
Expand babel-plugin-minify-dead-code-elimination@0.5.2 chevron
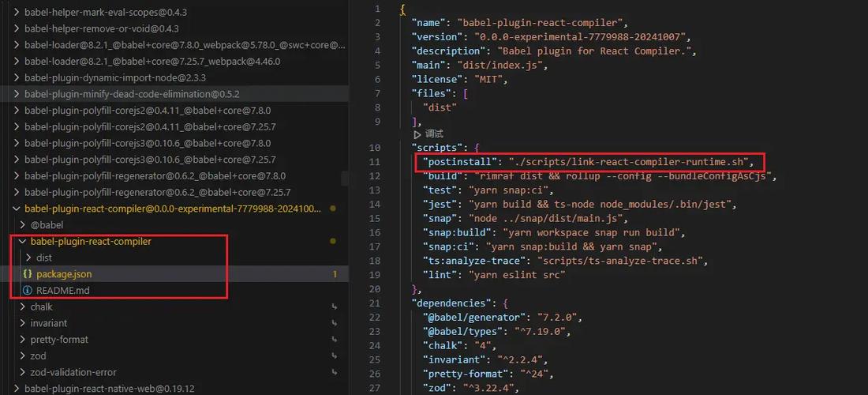point(16,94)
